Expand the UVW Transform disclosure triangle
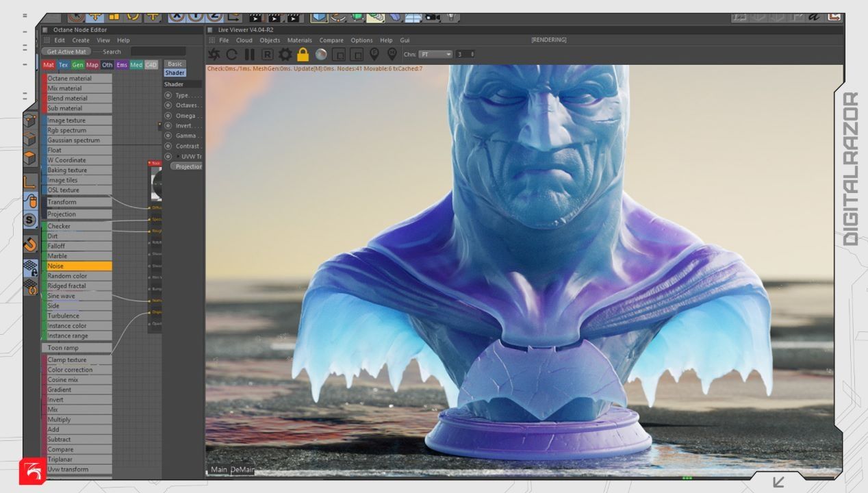 pos(178,156)
